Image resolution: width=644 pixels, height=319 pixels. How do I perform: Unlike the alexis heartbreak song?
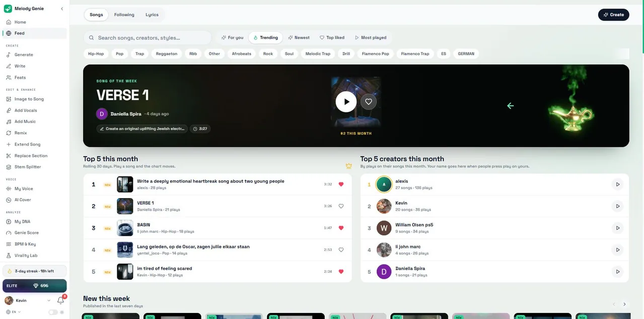click(341, 184)
